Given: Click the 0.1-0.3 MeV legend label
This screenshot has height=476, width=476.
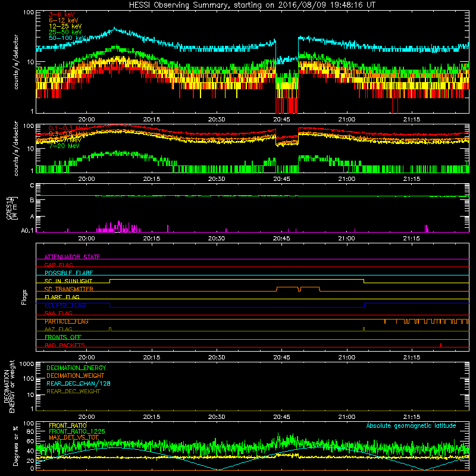Looking at the screenshot, I should click(68, 128).
